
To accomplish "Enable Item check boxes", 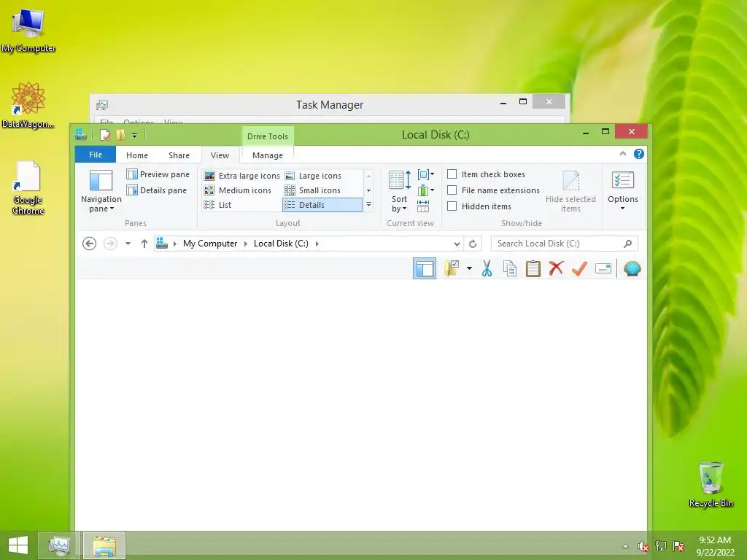I will tap(452, 174).
